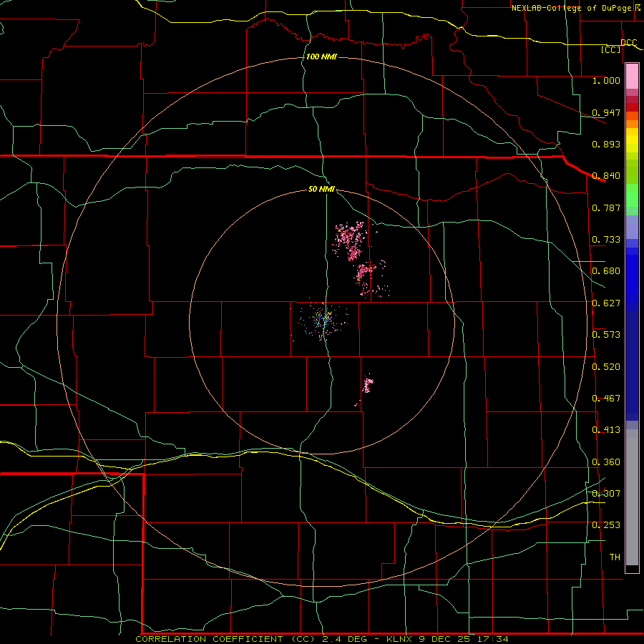
Task: Select the 1.000 color scale value
Action: pyautogui.click(x=606, y=80)
